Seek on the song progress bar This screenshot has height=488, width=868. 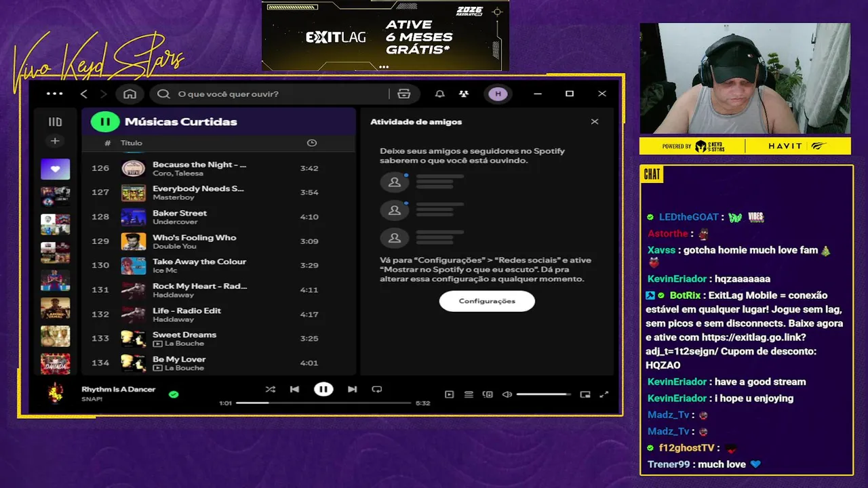point(323,403)
